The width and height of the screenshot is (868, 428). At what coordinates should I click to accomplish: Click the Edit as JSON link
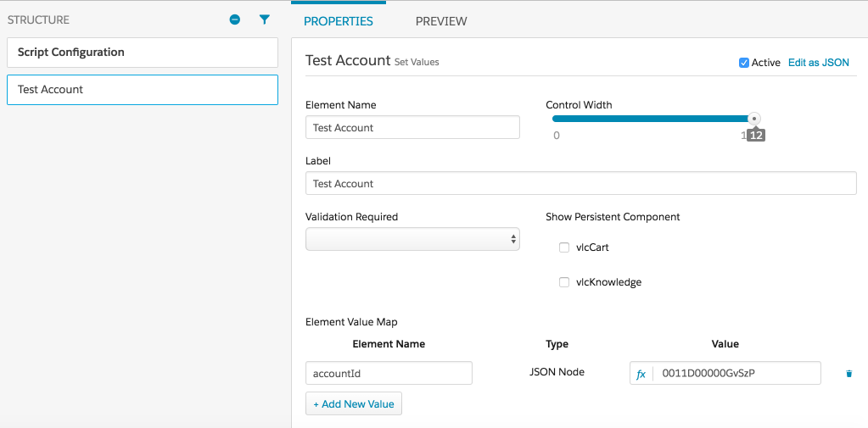click(x=818, y=63)
